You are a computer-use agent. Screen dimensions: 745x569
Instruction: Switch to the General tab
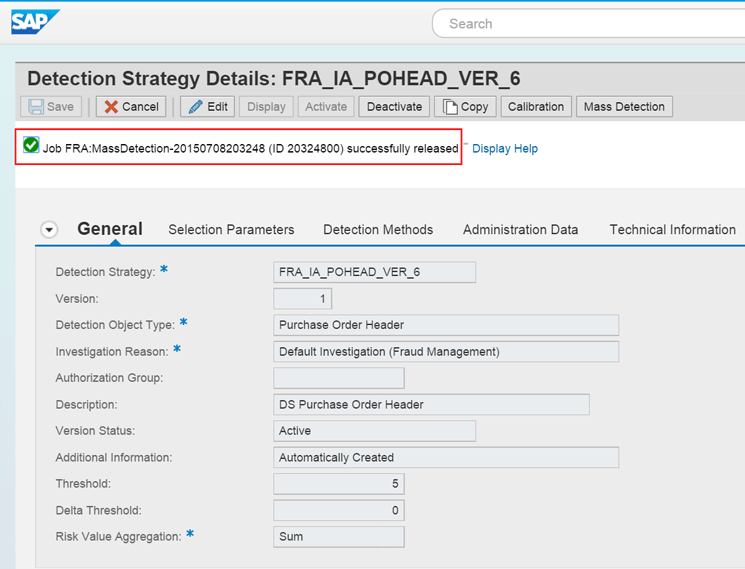point(110,229)
